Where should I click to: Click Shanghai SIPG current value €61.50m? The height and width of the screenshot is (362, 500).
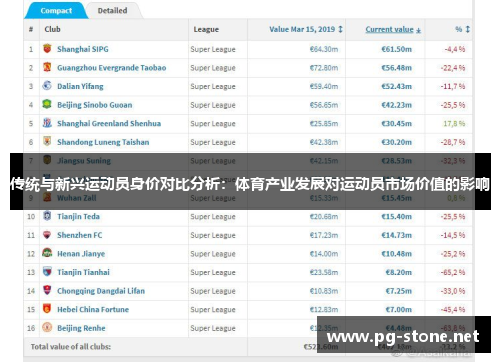[x=396, y=49]
